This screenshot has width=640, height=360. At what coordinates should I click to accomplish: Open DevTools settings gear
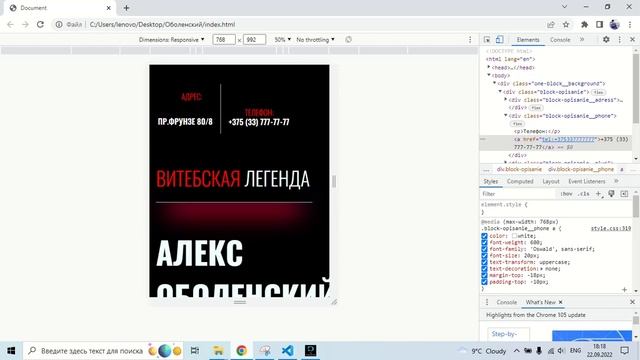[x=606, y=40]
